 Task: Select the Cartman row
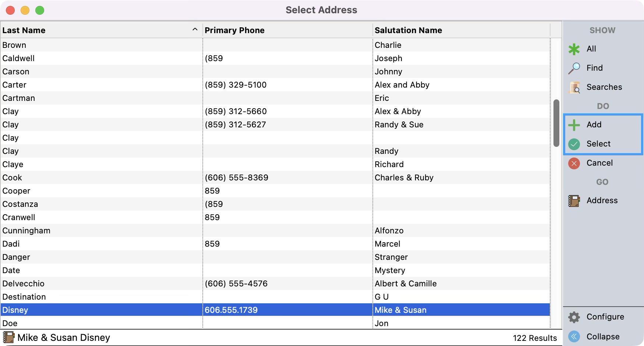(275, 98)
